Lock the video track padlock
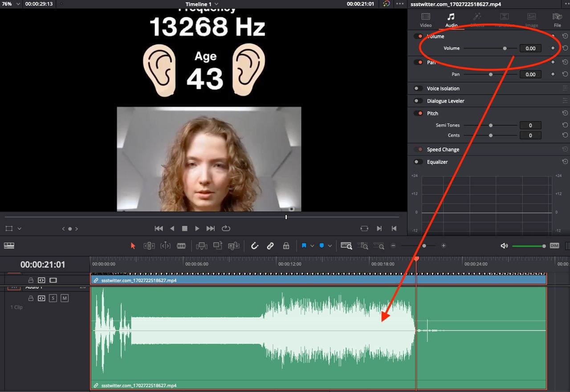 point(31,280)
